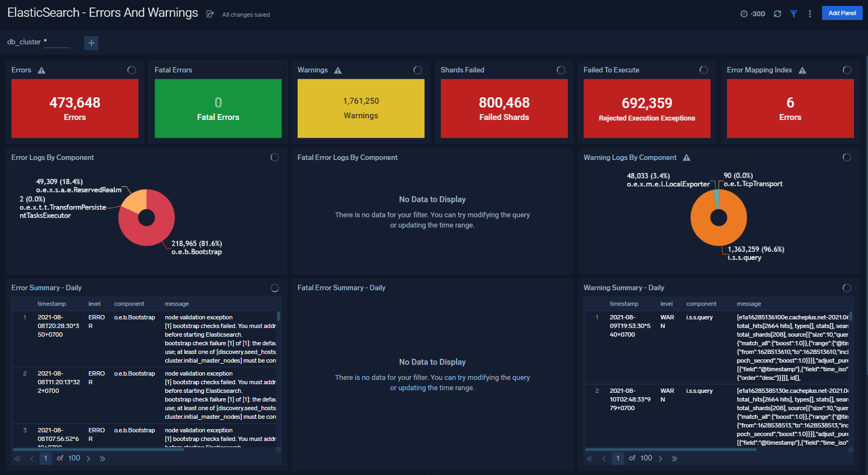Open the -30D time range picker
The height and width of the screenshot is (475, 868).
click(753, 14)
